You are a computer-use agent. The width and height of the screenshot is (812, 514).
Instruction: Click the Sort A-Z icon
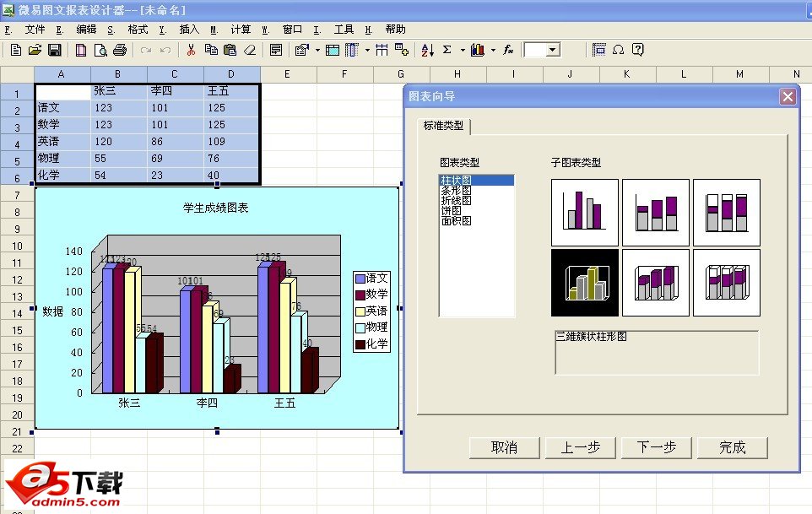427,51
